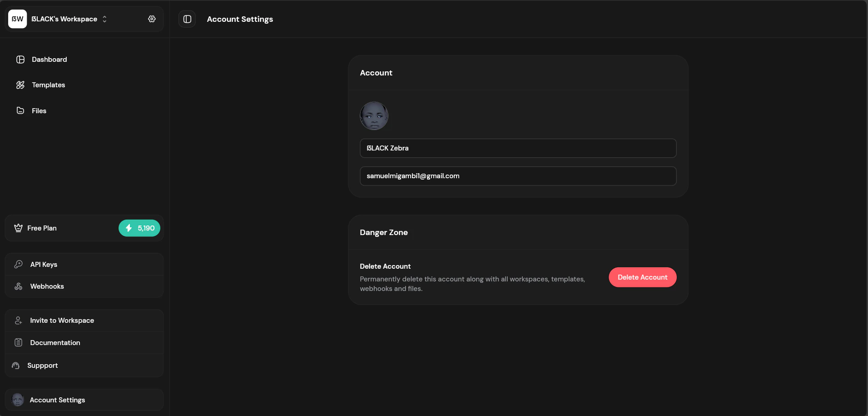Click the Danger Zone heading
The image size is (868, 416).
(x=384, y=232)
